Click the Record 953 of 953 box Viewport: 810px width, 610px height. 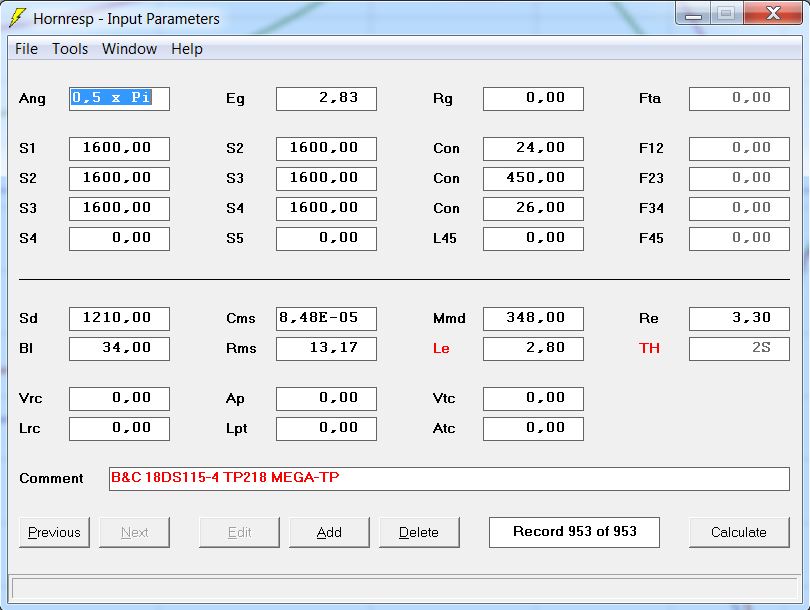[574, 533]
